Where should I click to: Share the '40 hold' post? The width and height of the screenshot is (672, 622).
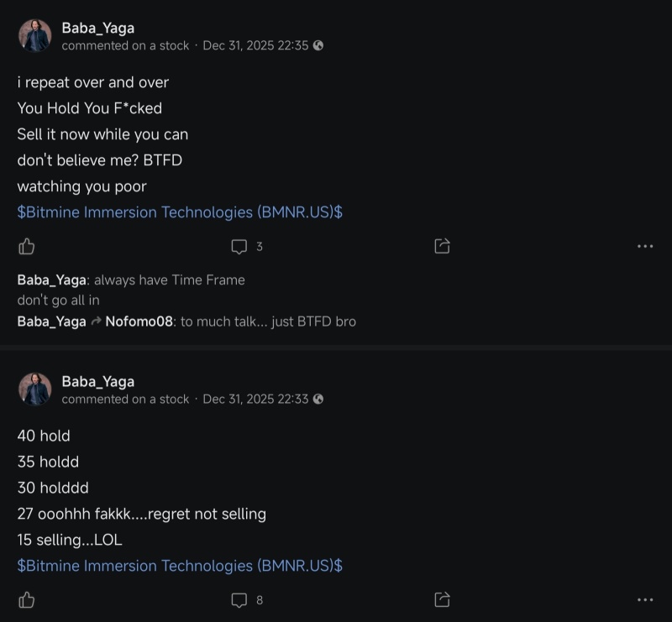442,599
